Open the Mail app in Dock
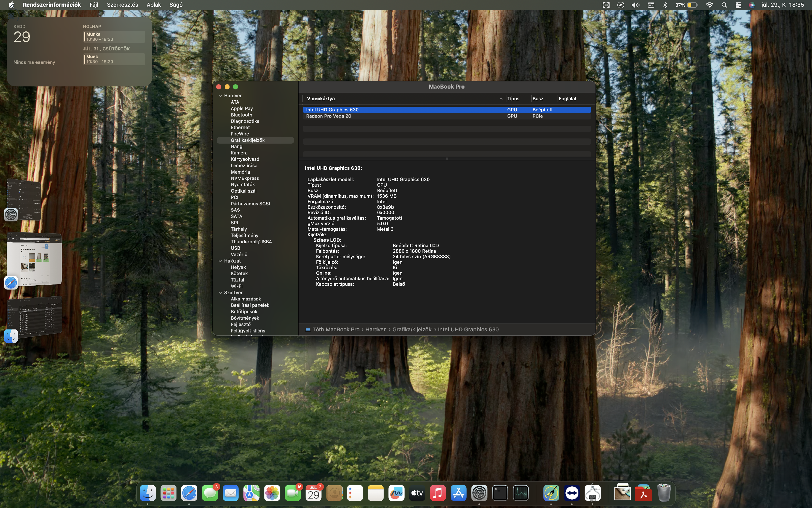812x508 pixels. [231, 493]
